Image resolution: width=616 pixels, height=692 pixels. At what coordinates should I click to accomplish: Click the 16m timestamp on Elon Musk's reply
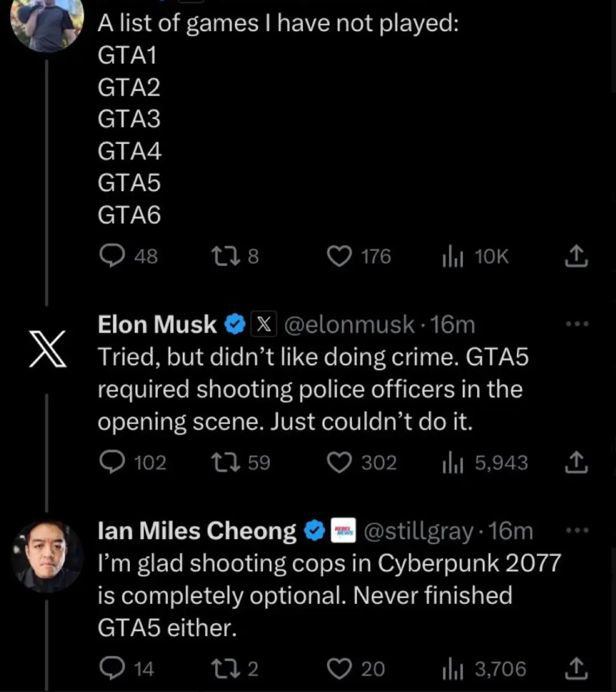[x=453, y=323]
